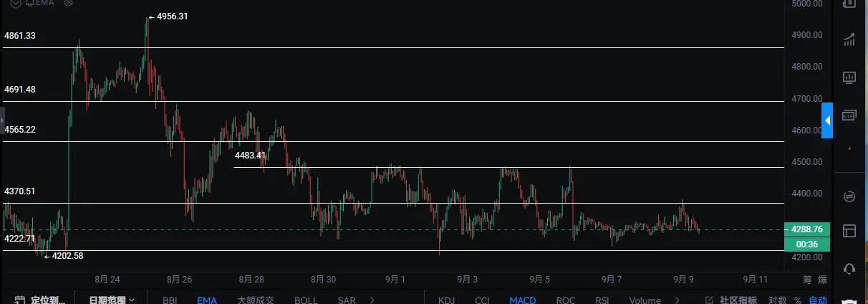The height and width of the screenshot is (304, 868).
Task: Toggle 自动 auto scale
Action: [817, 300]
